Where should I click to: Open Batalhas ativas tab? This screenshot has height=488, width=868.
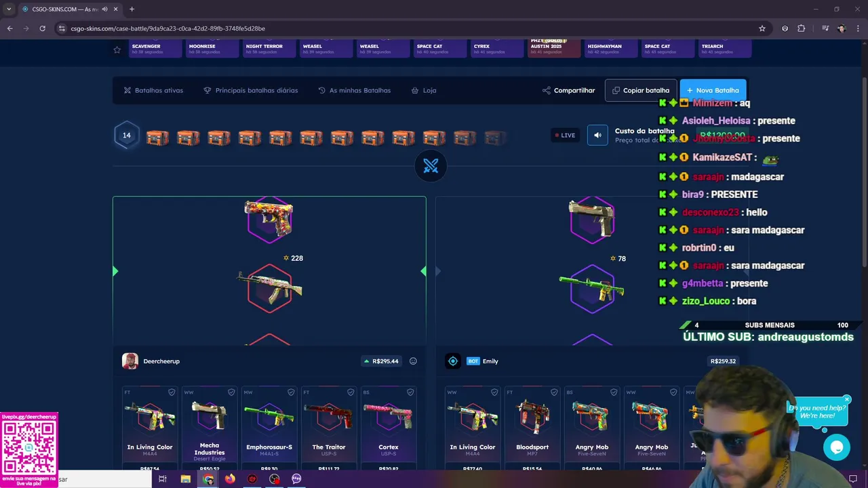(153, 90)
